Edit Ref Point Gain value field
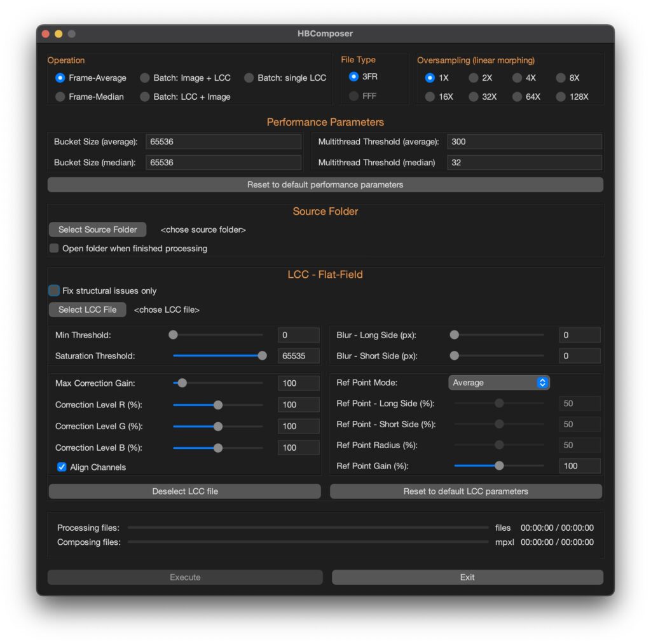Viewport: 651px width, 644px height. [x=580, y=466]
